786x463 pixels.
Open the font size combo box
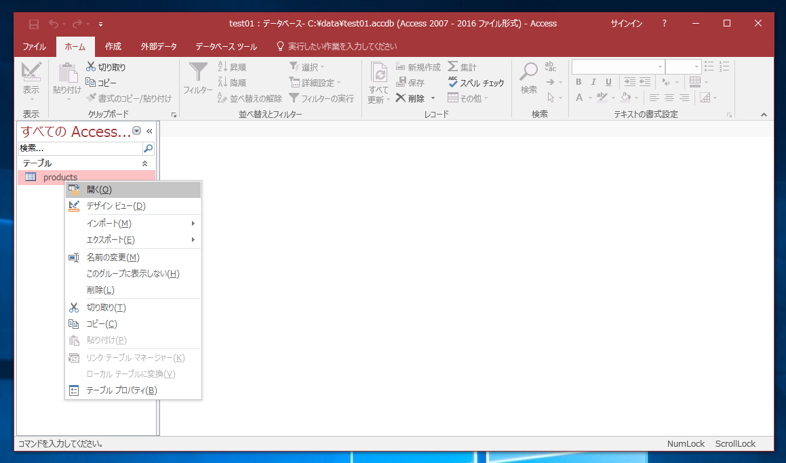683,67
